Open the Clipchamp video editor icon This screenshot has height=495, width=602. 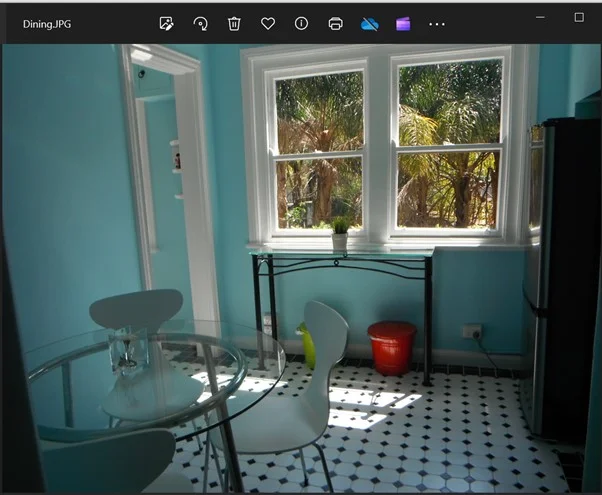coord(403,24)
